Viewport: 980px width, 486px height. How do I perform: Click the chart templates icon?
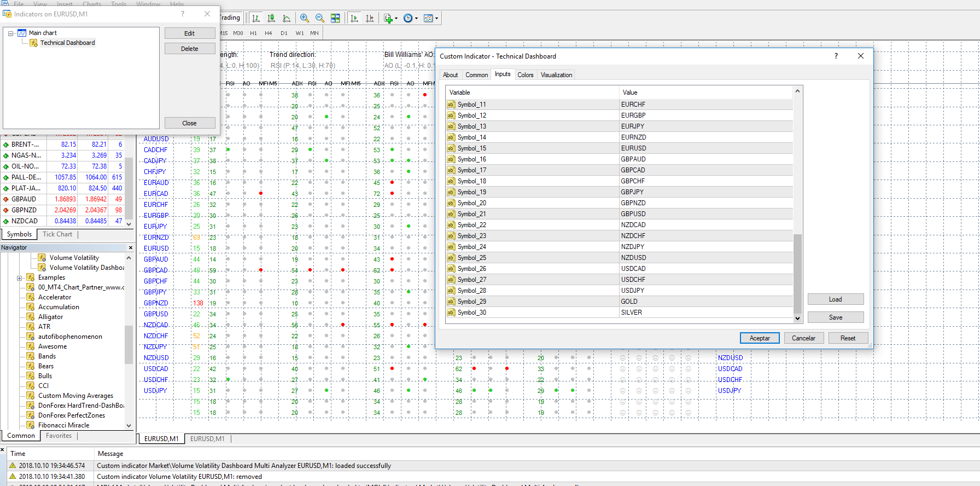click(429, 18)
